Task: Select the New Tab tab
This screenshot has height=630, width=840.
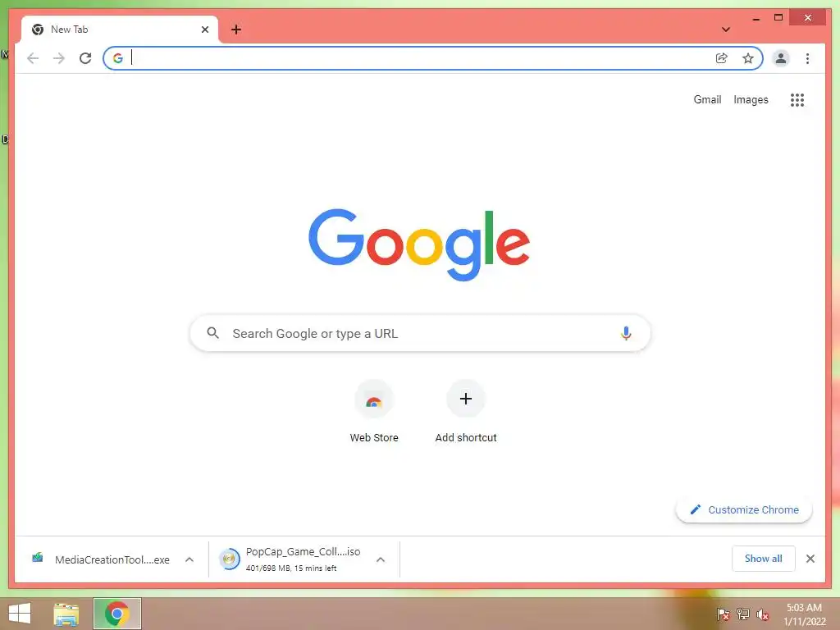Action: 120,30
